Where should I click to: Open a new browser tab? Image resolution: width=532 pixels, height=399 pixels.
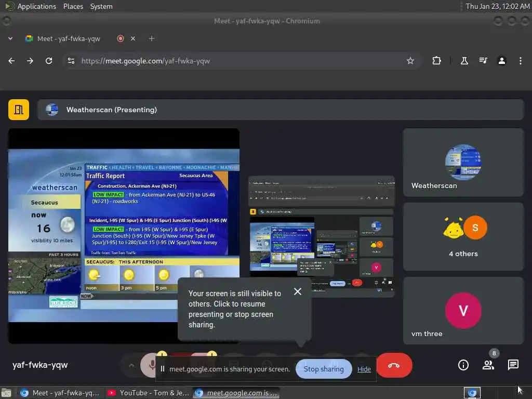click(152, 38)
